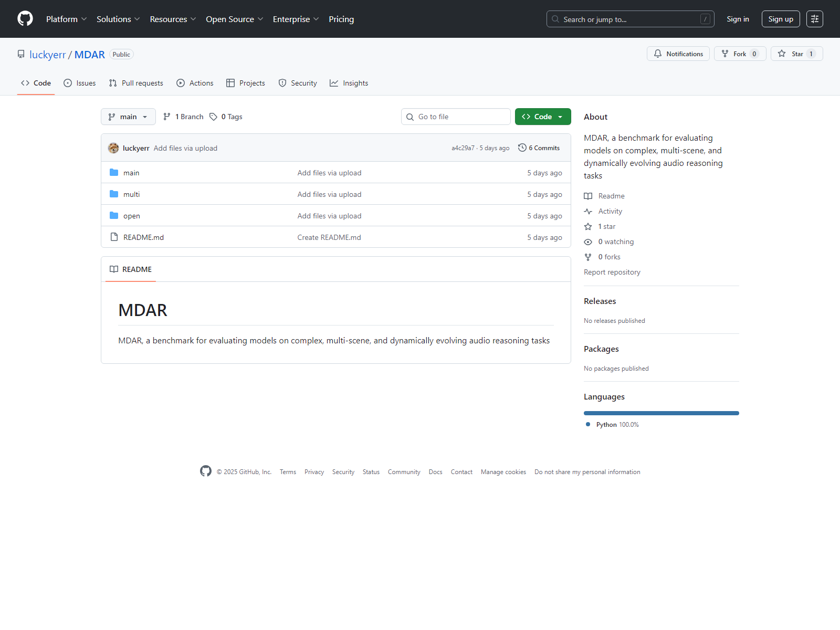
Task: Click Report repository link
Action: coord(612,272)
